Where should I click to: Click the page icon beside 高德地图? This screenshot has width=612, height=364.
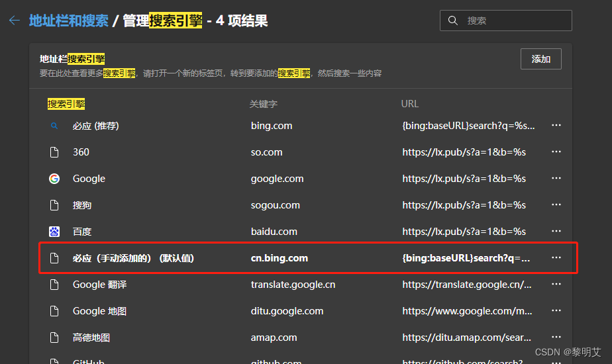click(x=54, y=338)
